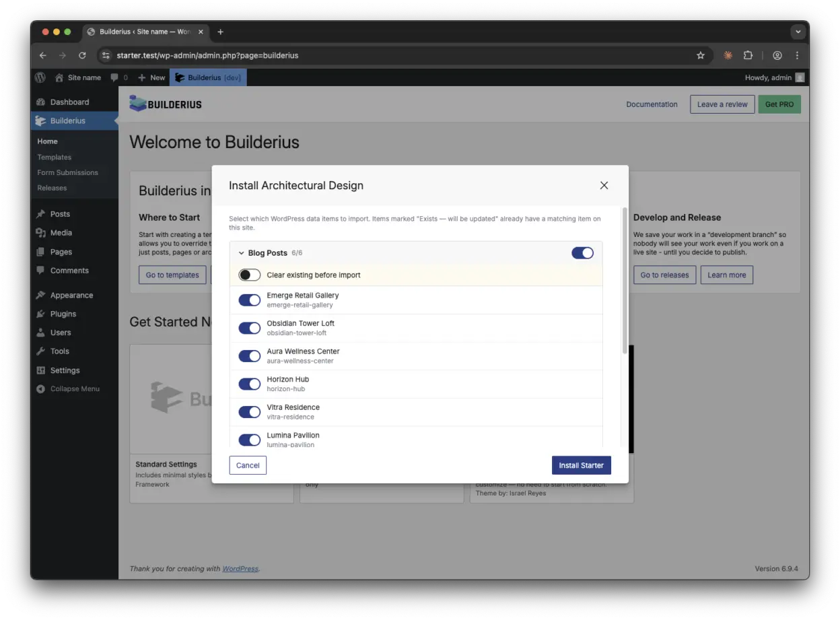Bookmark this page with the star icon
The width and height of the screenshot is (840, 620).
(x=700, y=55)
